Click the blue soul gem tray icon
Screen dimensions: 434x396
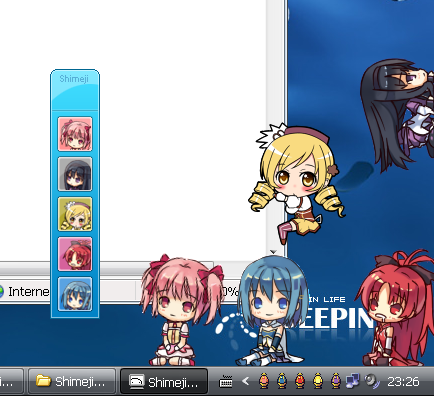(x=282, y=381)
